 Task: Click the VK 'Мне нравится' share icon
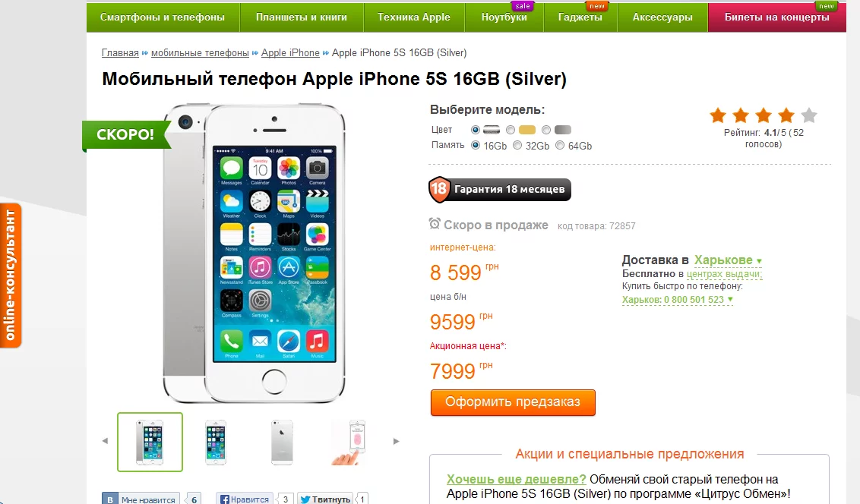(x=111, y=499)
